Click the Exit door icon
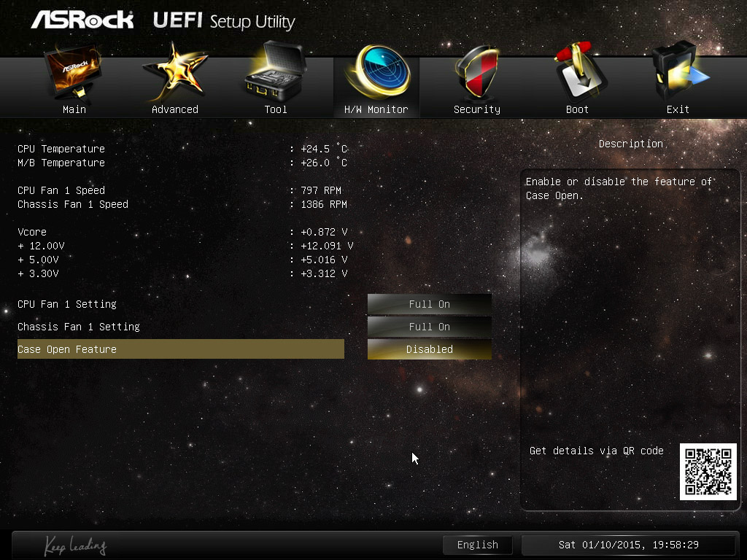747x560 pixels. coord(678,73)
